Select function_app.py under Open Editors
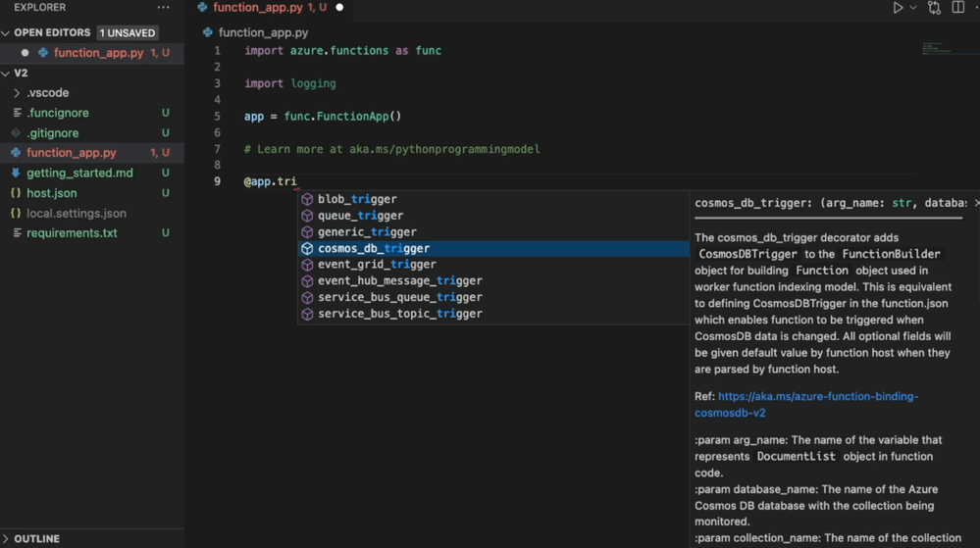 point(98,53)
